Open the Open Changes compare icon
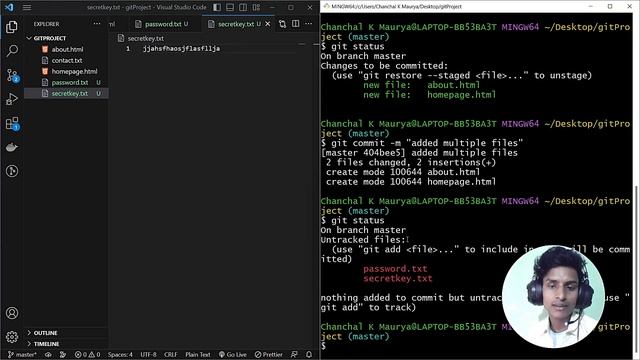640x360 pixels. (x=282, y=24)
